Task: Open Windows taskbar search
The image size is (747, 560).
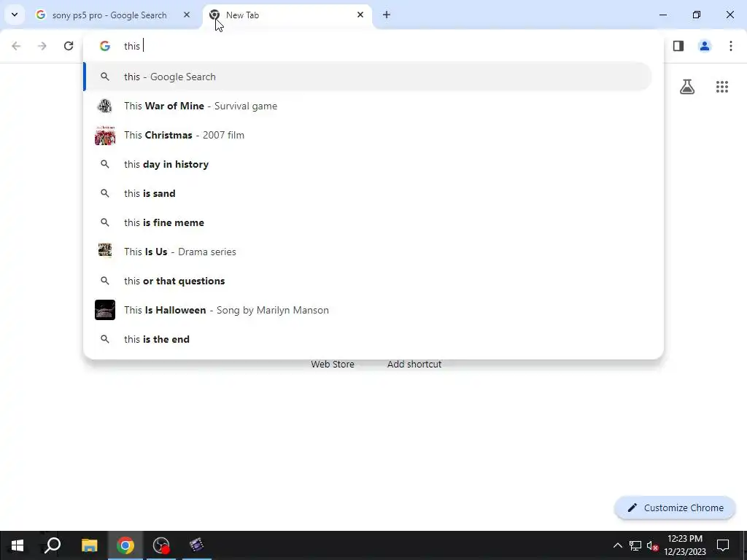Action: 53,545
